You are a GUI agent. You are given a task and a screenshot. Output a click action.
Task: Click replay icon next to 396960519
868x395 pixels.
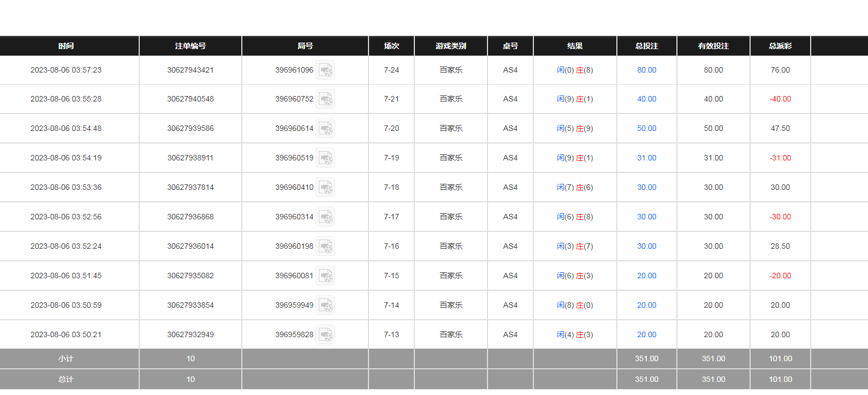point(326,158)
